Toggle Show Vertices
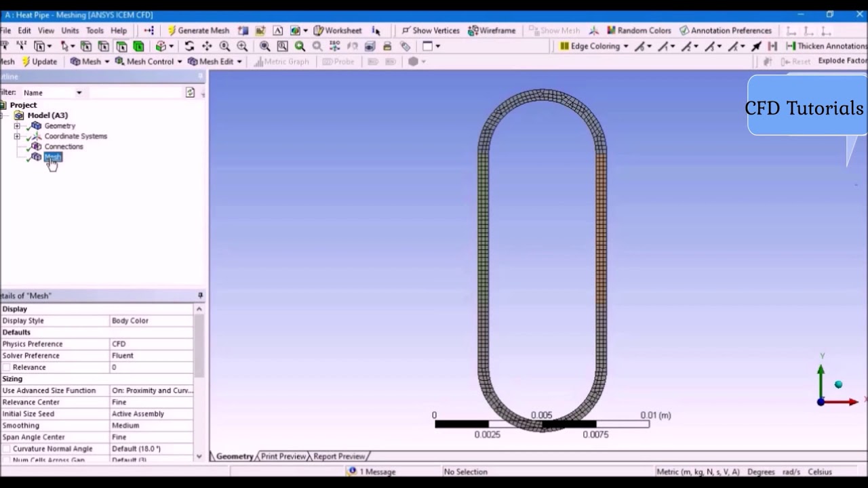Image resolution: width=868 pixels, height=488 pixels. (430, 30)
